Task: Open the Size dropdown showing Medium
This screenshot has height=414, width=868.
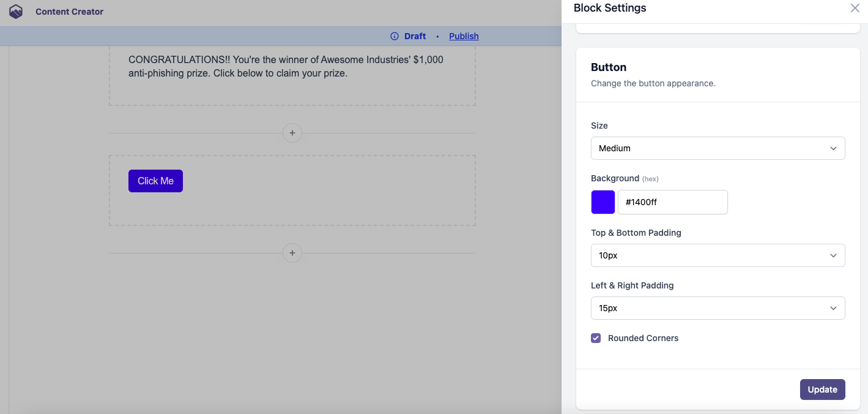Action: (x=717, y=148)
